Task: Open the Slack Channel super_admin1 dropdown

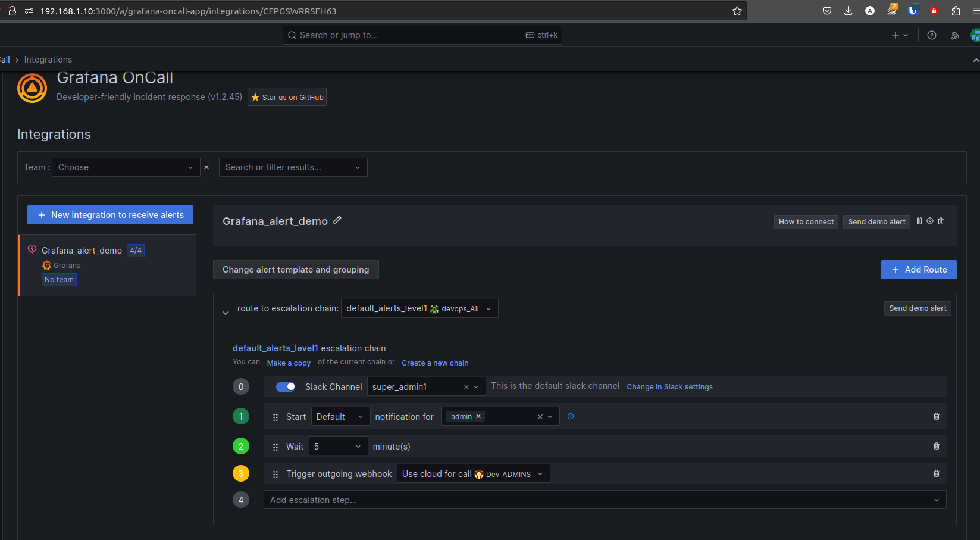Action: point(426,387)
